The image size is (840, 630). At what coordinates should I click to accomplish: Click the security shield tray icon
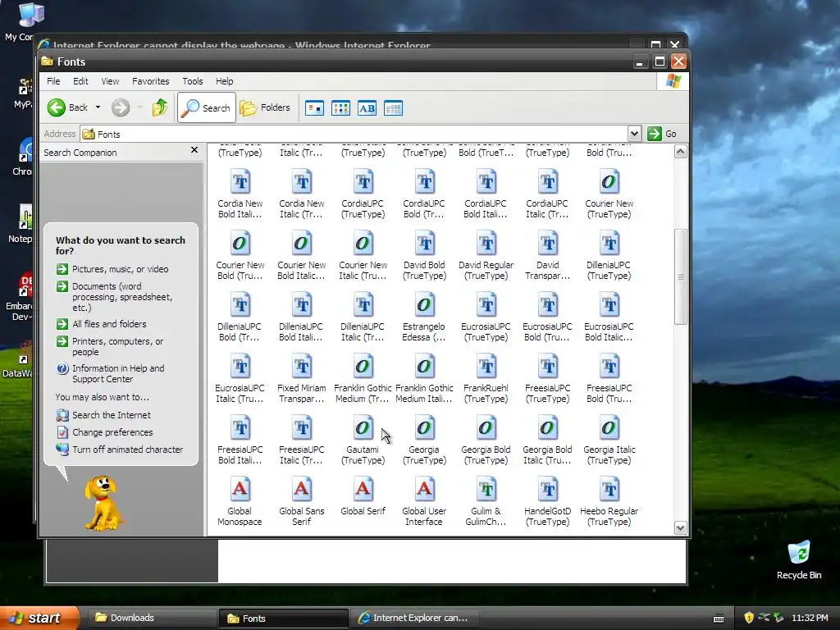tap(749, 618)
